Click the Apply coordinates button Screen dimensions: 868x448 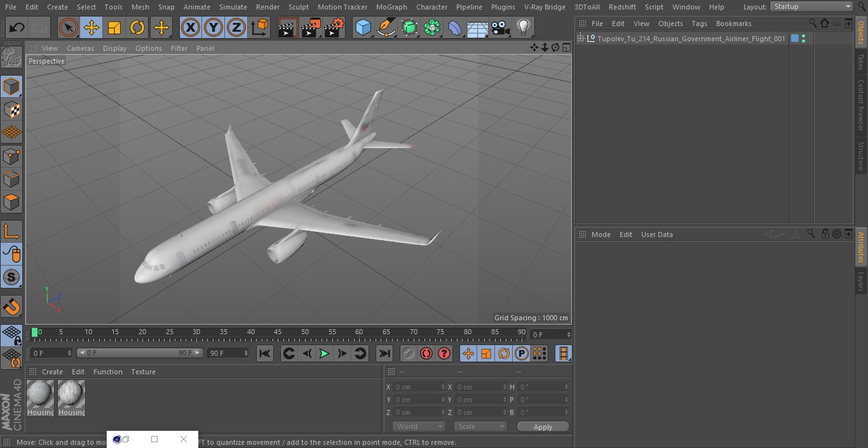click(543, 426)
